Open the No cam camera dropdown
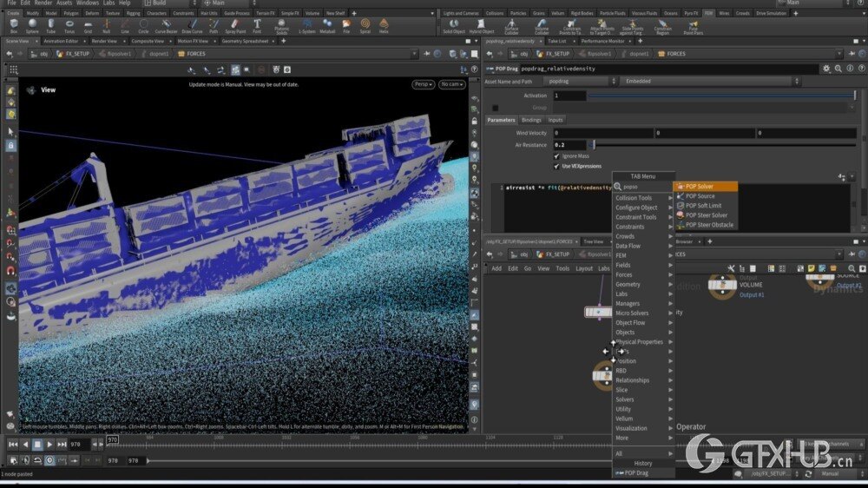Viewport: 868px width, 488px height. (451, 84)
